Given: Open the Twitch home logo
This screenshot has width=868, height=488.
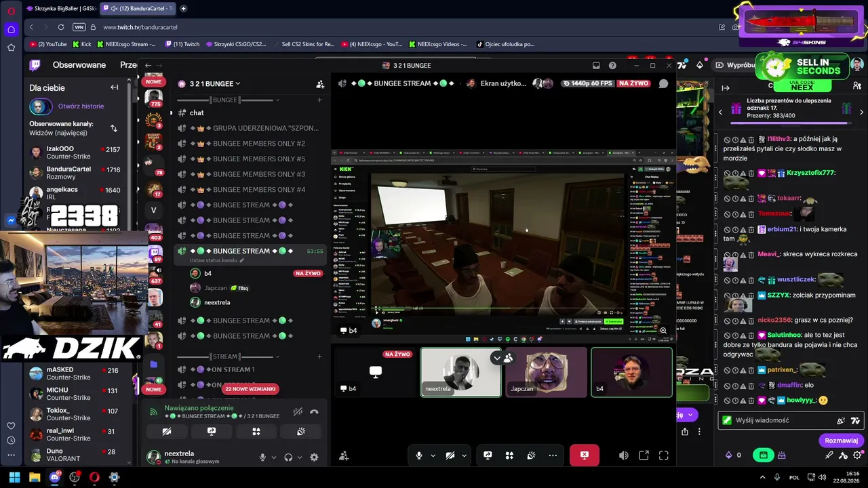Looking at the screenshot, I should [x=35, y=65].
